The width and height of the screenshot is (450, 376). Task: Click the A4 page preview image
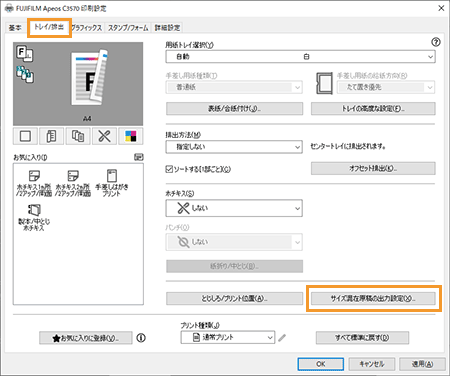[x=89, y=78]
